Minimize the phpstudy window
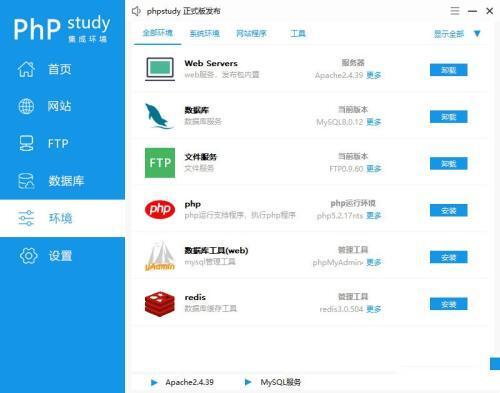 pyautogui.click(x=472, y=11)
